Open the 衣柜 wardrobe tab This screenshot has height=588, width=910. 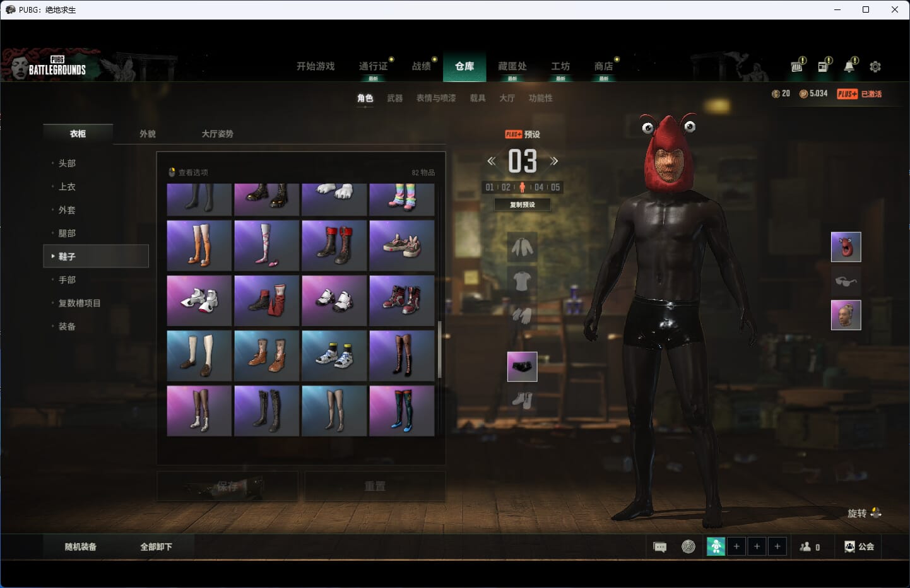pyautogui.click(x=78, y=134)
